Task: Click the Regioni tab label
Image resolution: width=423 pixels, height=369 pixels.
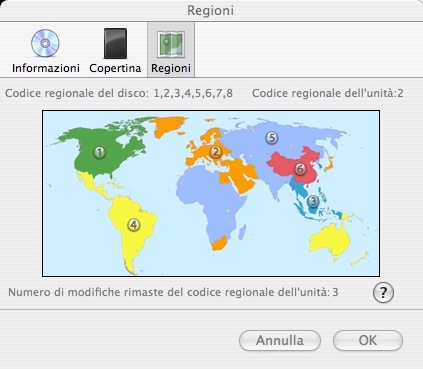Action: pyautogui.click(x=171, y=68)
